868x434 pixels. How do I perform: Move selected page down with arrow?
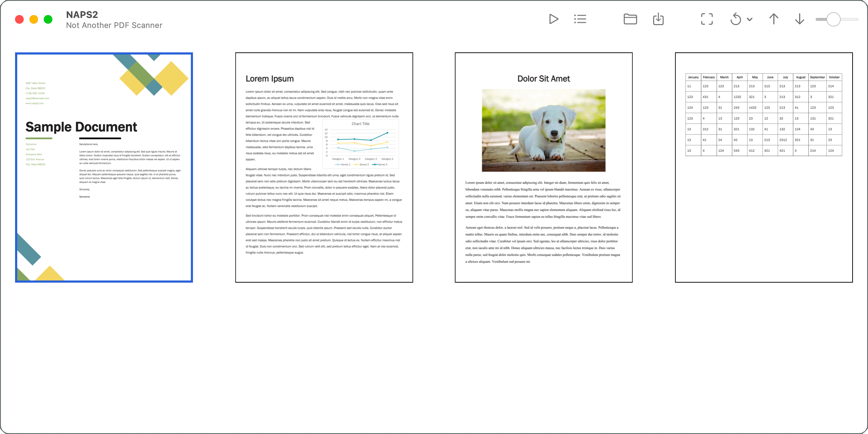coord(799,19)
